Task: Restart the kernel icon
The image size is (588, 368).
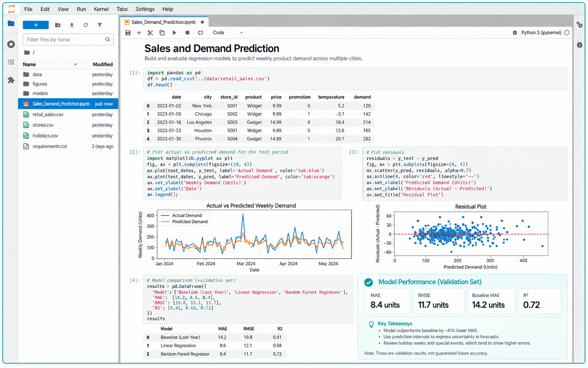Action: pos(200,33)
